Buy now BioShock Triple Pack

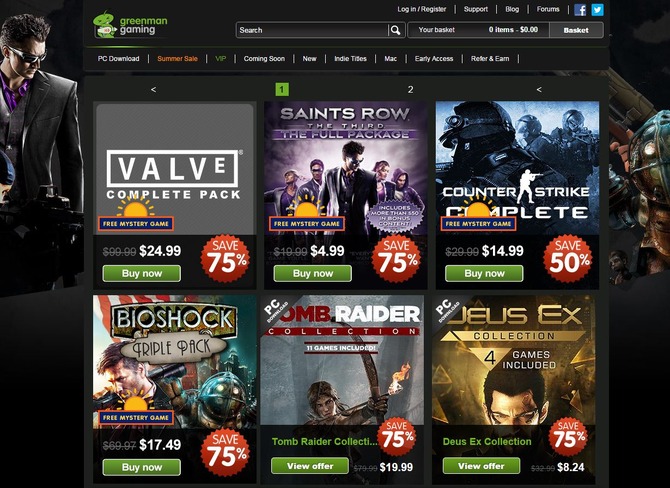[x=141, y=467]
